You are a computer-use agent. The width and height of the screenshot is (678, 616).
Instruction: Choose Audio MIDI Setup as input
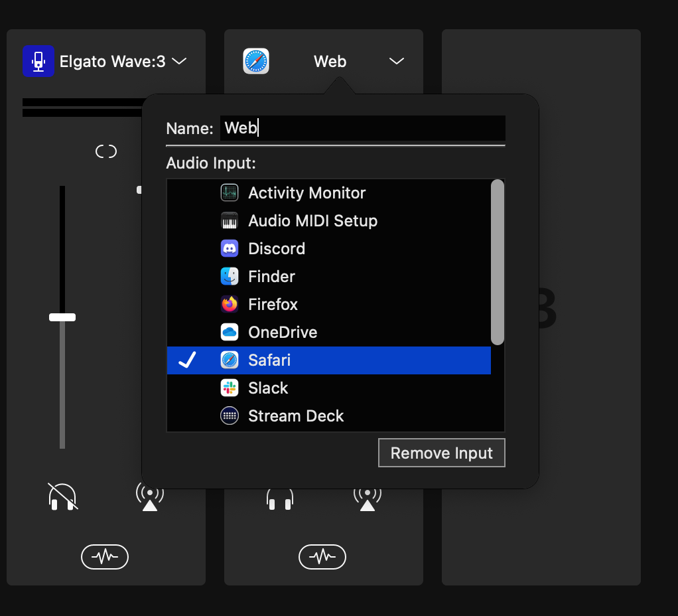pyautogui.click(x=329, y=220)
